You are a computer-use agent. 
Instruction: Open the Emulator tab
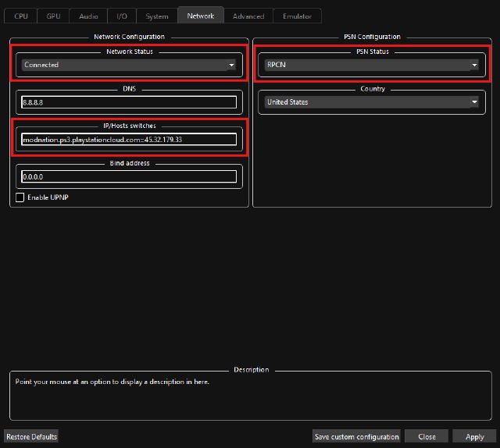297,16
